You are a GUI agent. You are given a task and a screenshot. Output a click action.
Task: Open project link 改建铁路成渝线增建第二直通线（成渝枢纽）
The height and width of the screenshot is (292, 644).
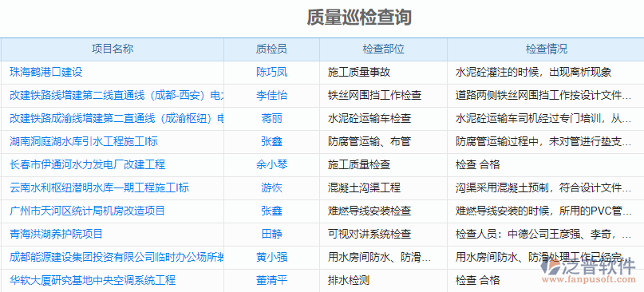pos(117,119)
